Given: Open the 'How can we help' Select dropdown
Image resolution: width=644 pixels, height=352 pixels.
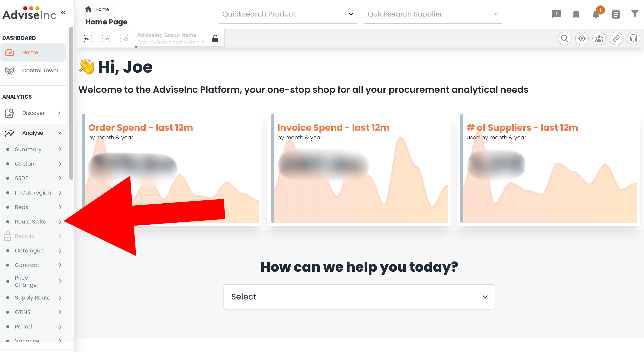Looking at the screenshot, I should tap(359, 297).
